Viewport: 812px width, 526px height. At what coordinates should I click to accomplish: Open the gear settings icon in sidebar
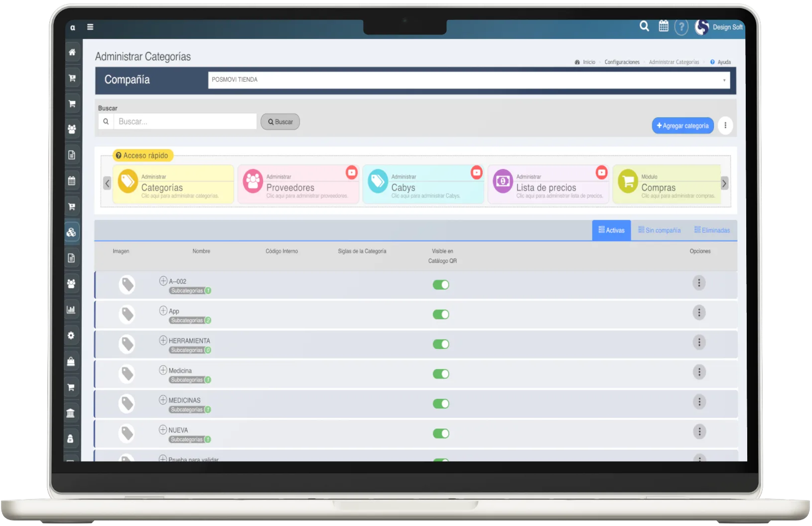pyautogui.click(x=71, y=336)
